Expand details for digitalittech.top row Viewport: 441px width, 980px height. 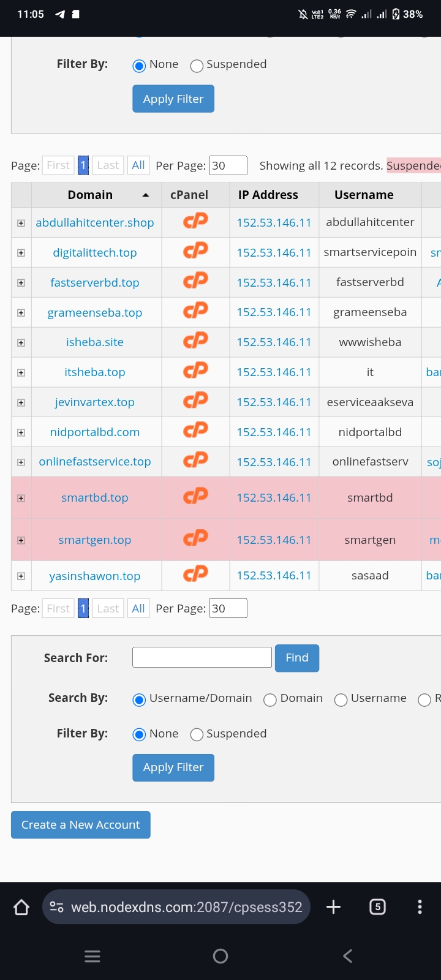(21, 253)
